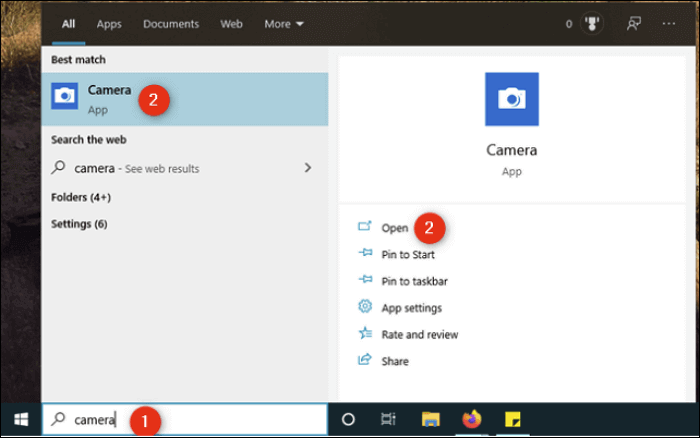Open Task View from the taskbar
The height and width of the screenshot is (438, 700).
pyautogui.click(x=388, y=420)
